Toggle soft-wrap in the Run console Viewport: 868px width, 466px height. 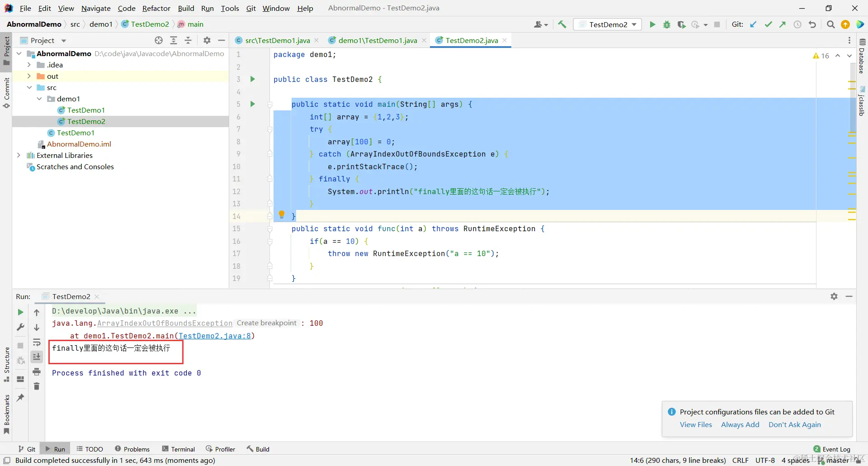pos(37,342)
